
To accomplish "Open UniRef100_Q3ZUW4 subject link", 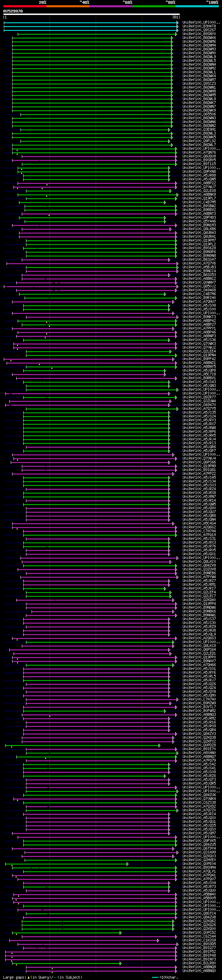I will pos(199,401).
